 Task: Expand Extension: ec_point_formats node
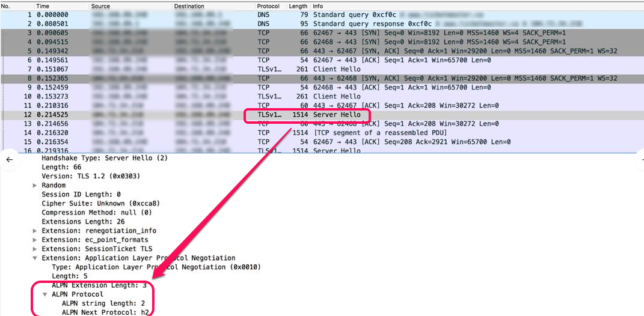tap(35, 240)
